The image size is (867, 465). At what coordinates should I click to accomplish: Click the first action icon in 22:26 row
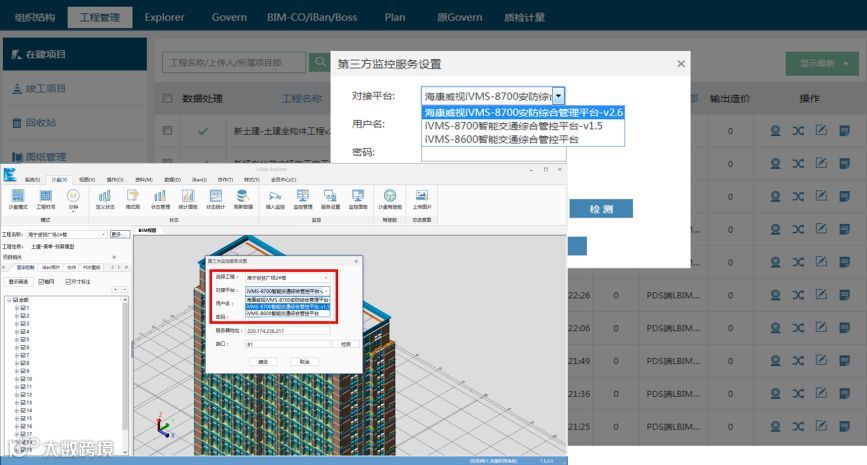coord(775,295)
